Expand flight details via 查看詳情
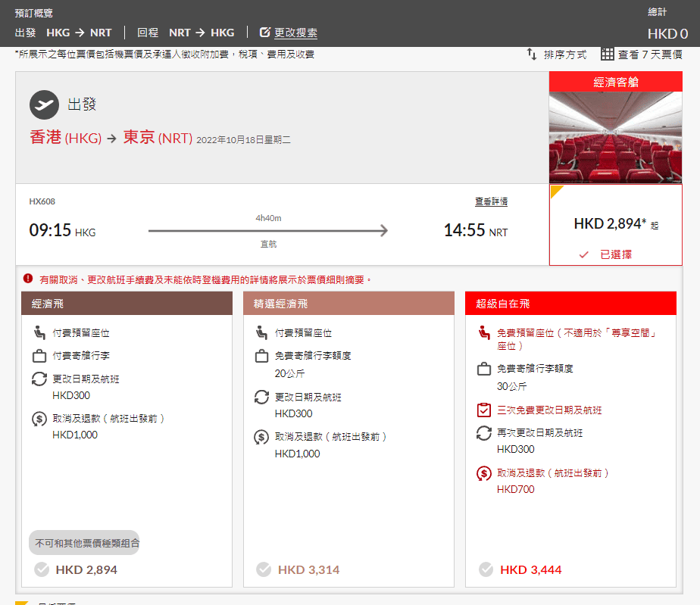 pyautogui.click(x=491, y=202)
